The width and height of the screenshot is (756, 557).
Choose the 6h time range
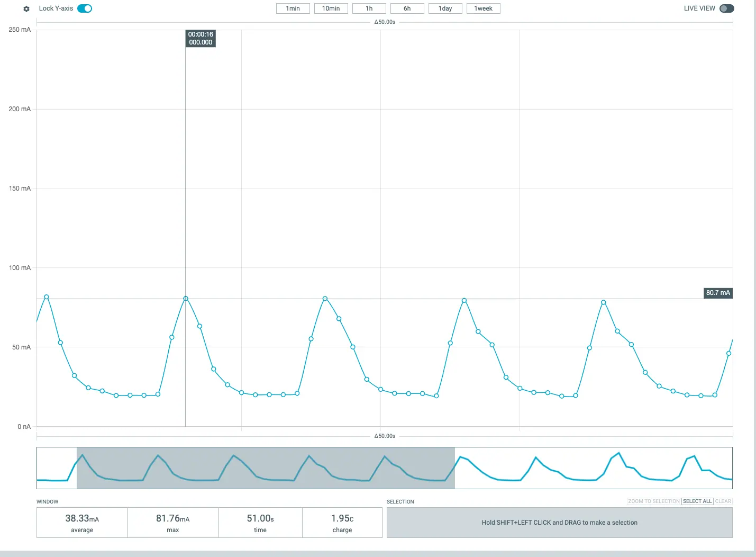[x=407, y=8]
